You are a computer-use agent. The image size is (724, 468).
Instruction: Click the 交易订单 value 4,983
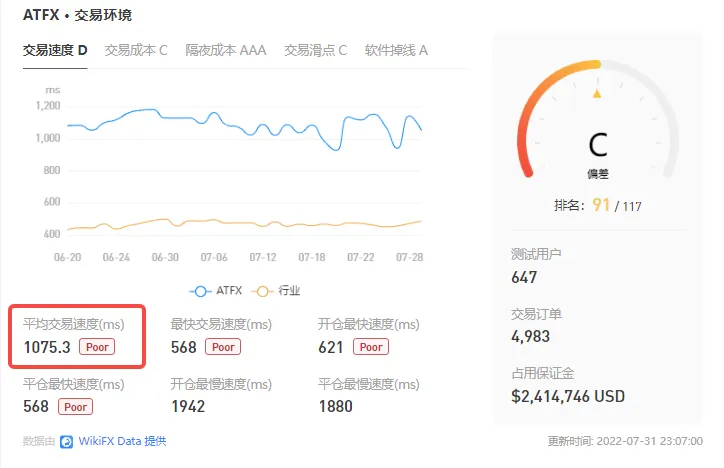click(531, 336)
